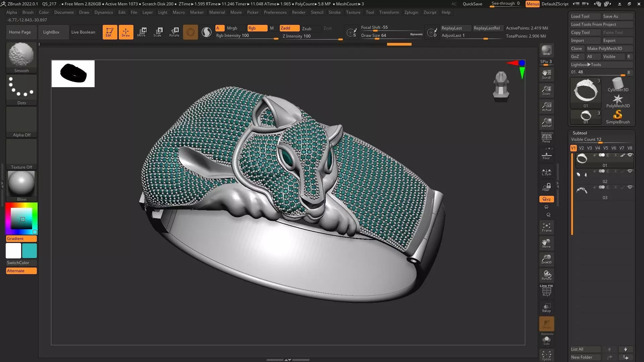Click the Zoom3D icon

point(546,259)
